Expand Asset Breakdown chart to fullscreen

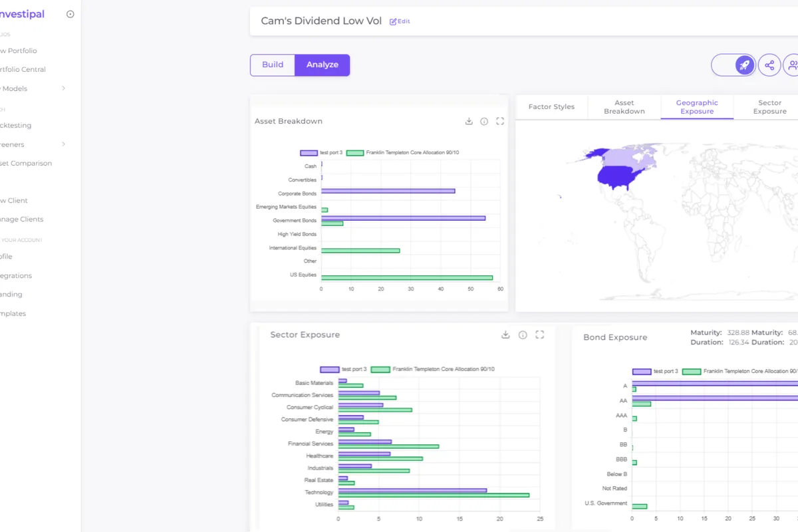(x=500, y=121)
